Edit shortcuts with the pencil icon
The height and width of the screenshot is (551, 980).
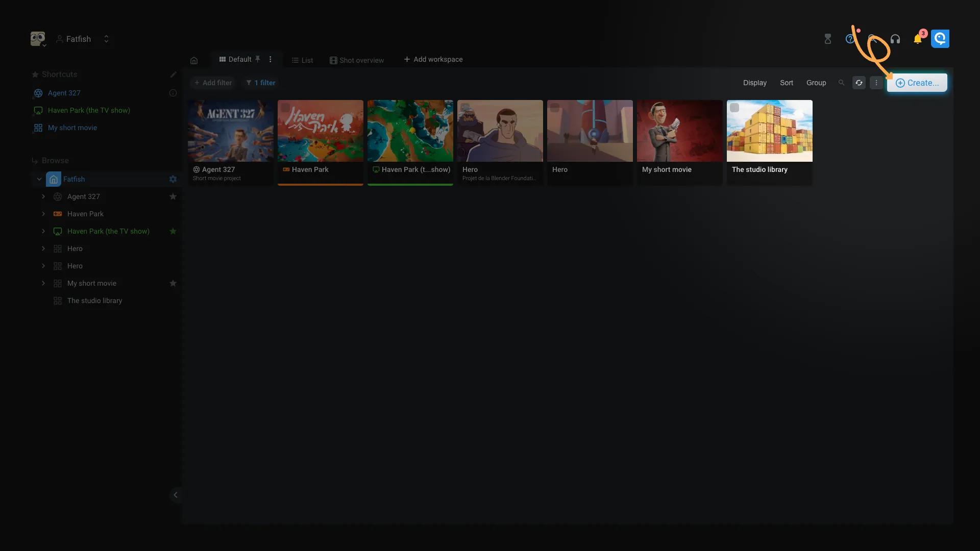point(174,74)
